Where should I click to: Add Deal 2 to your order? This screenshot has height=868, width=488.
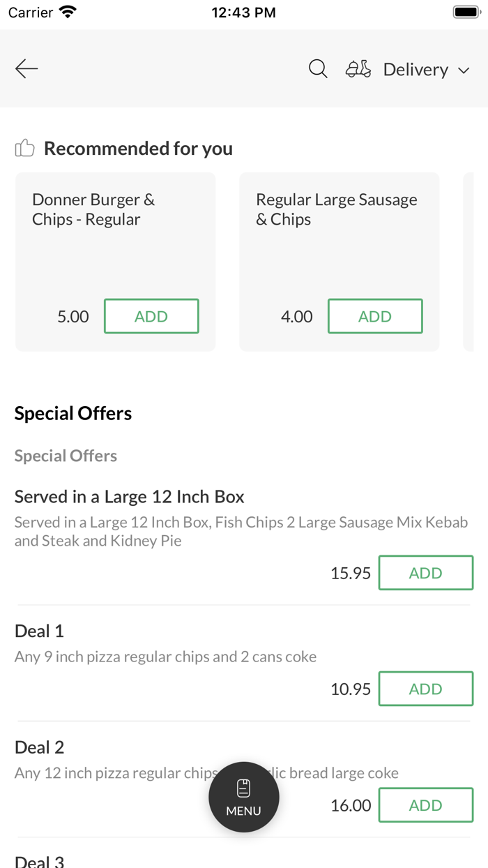[x=425, y=805]
